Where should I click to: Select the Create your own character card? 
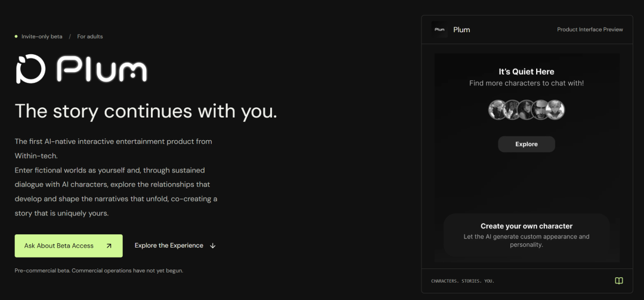click(x=527, y=236)
